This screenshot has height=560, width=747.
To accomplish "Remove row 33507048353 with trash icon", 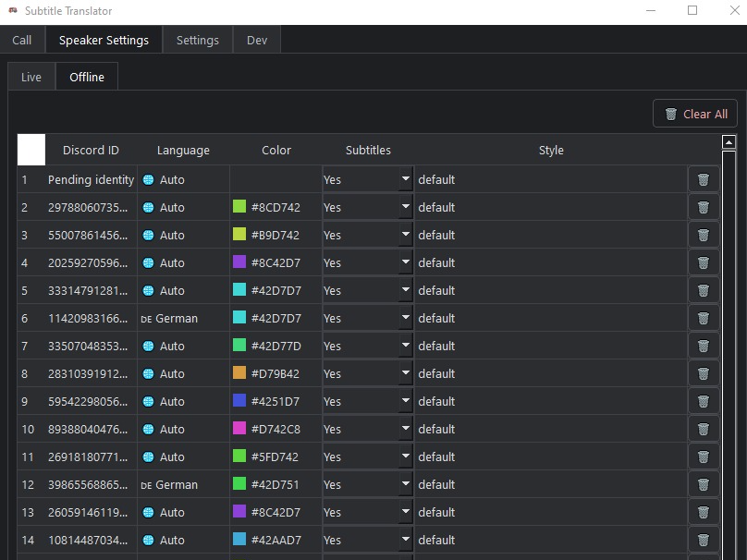I will coord(704,346).
